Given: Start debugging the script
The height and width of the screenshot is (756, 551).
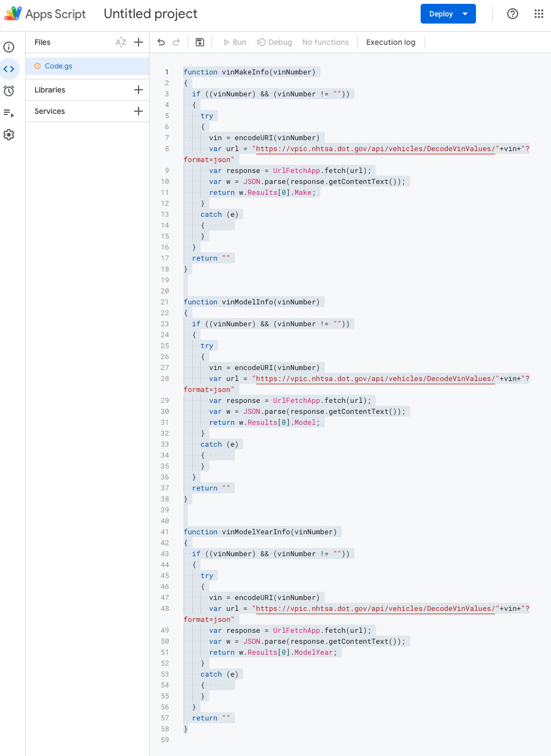Looking at the screenshot, I should pyautogui.click(x=274, y=42).
